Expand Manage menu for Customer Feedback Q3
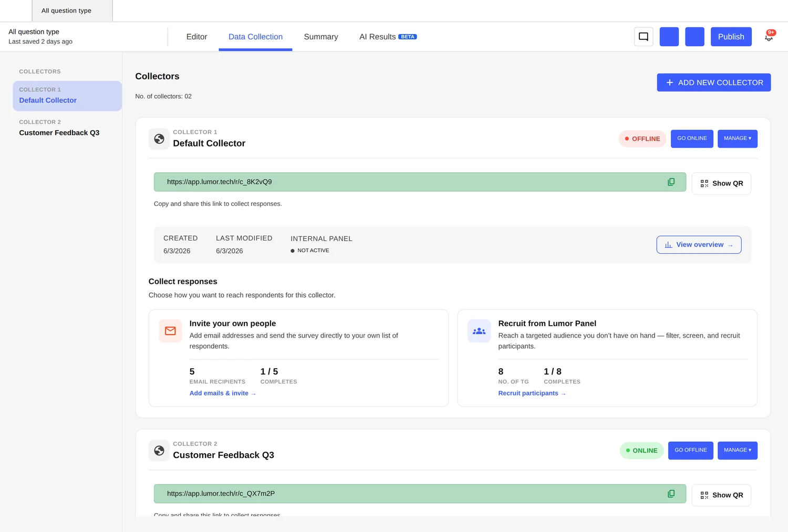Screen dimensions: 788x532 pyautogui.click(x=738, y=451)
